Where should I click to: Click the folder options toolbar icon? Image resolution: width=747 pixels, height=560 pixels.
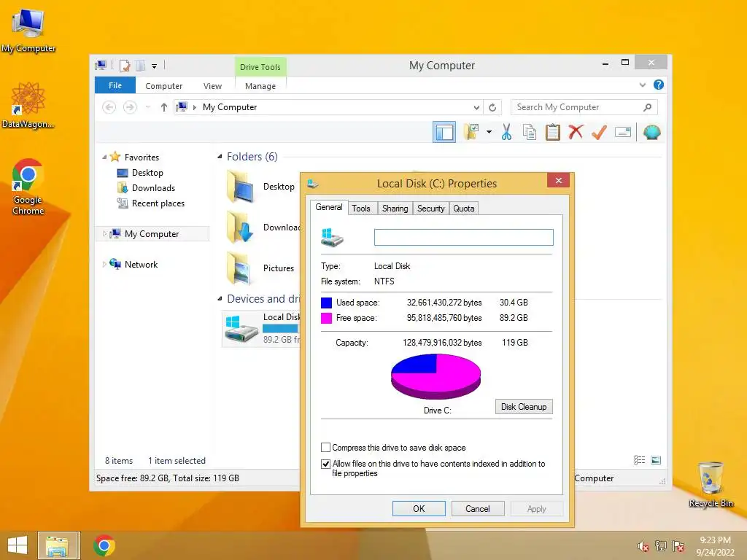pyautogui.click(x=471, y=132)
